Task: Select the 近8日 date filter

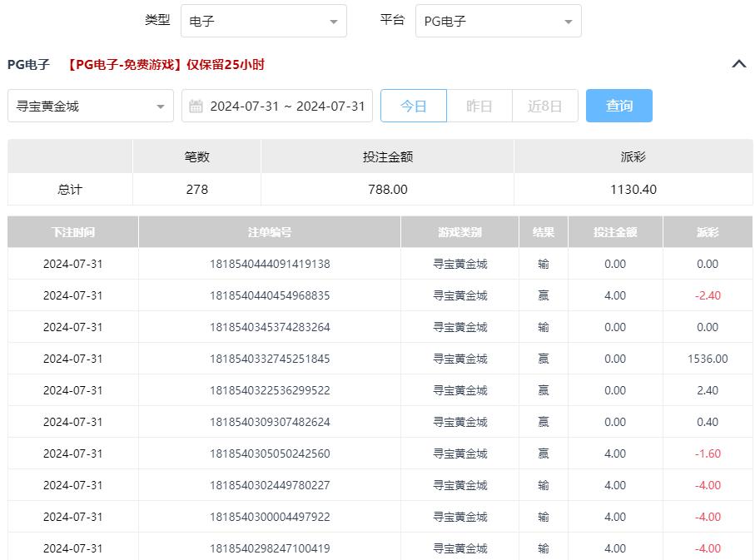Action: click(x=545, y=107)
